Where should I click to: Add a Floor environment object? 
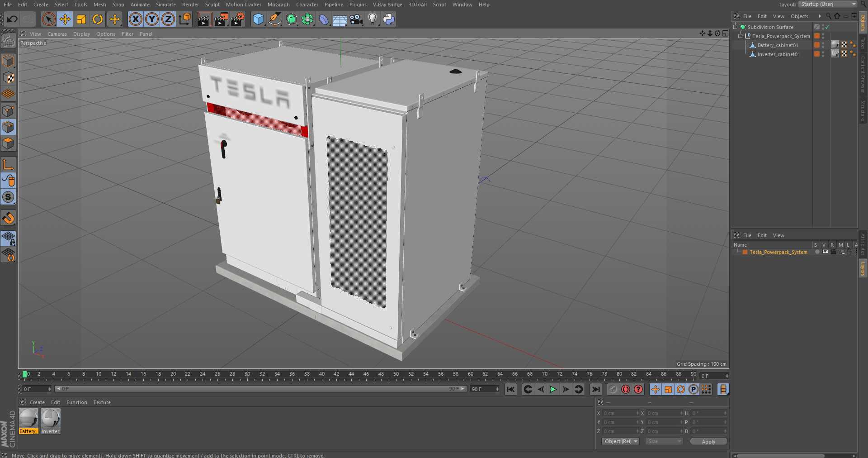point(340,19)
